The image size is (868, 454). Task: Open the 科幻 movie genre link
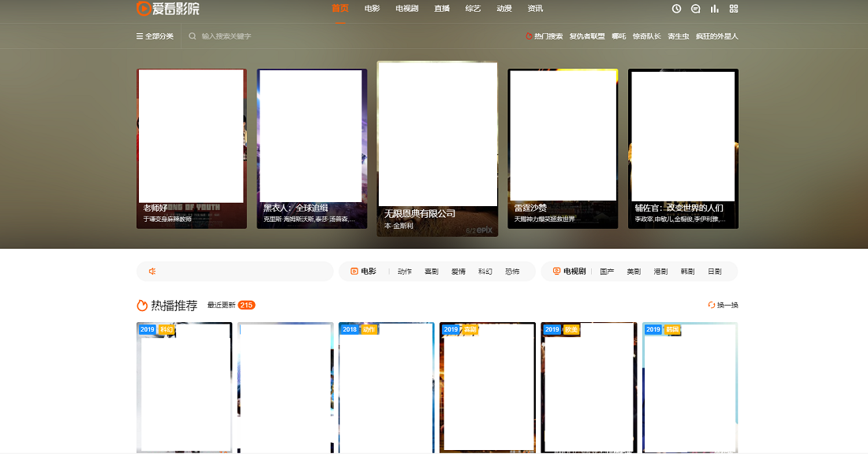coord(485,272)
